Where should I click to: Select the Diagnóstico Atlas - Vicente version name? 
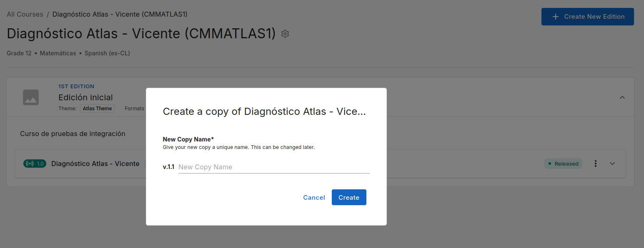95,164
